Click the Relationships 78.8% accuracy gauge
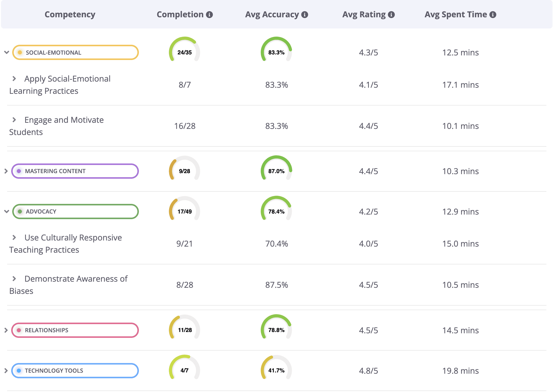The height and width of the screenshot is (392, 553). point(276,328)
